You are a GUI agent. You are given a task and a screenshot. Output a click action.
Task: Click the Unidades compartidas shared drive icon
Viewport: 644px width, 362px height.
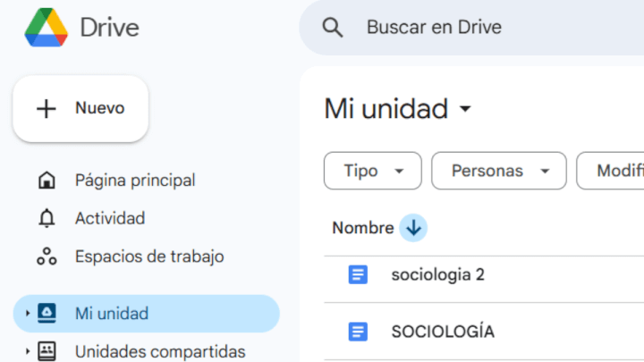[47, 351]
